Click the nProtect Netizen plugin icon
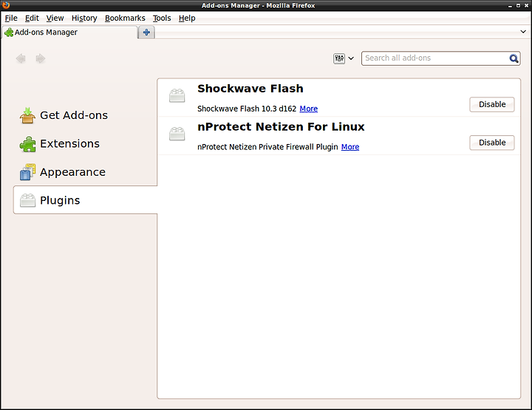 (x=177, y=134)
